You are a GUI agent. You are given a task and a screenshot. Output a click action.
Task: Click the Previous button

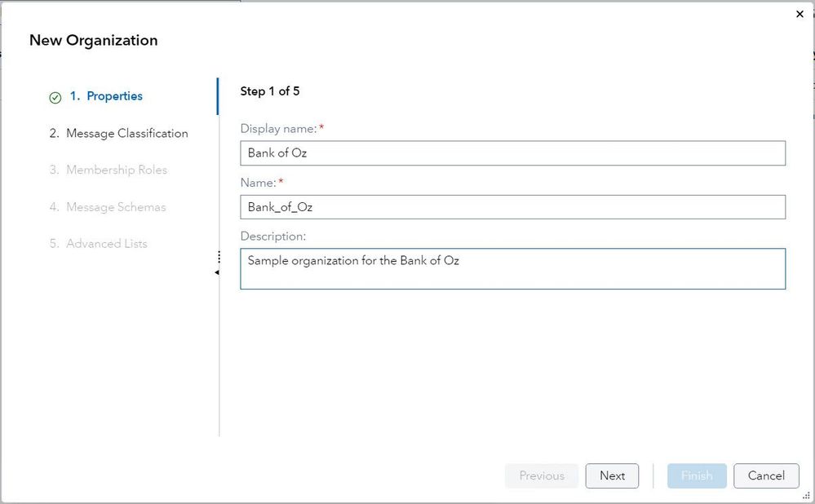pyautogui.click(x=542, y=476)
